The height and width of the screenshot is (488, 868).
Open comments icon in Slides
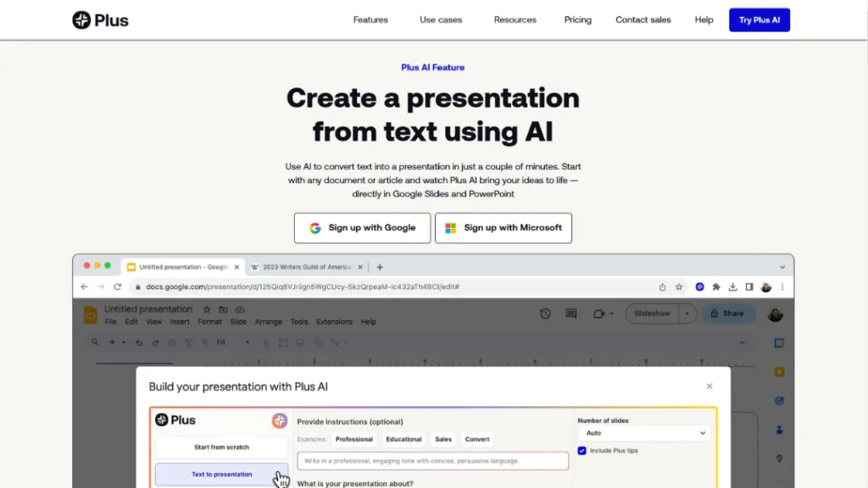click(571, 313)
